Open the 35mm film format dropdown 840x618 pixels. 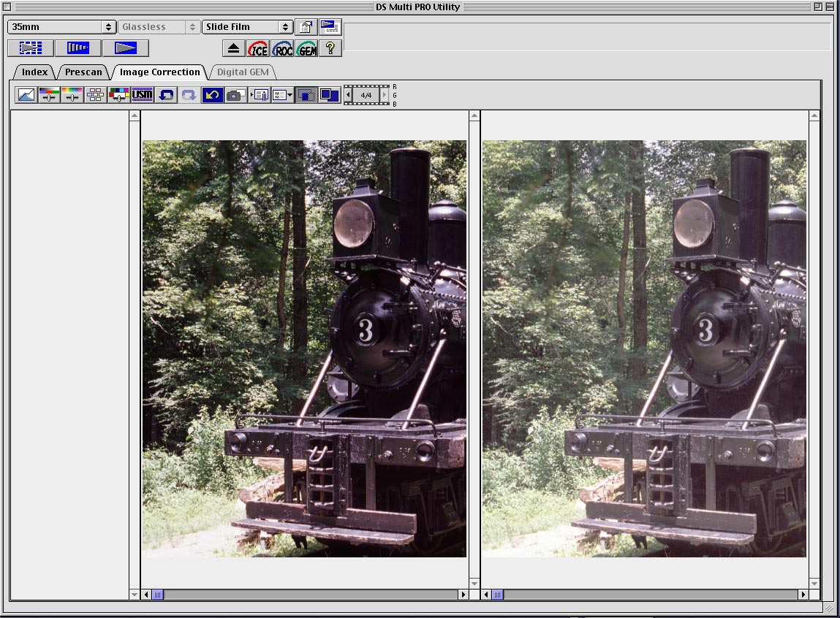tap(62, 27)
